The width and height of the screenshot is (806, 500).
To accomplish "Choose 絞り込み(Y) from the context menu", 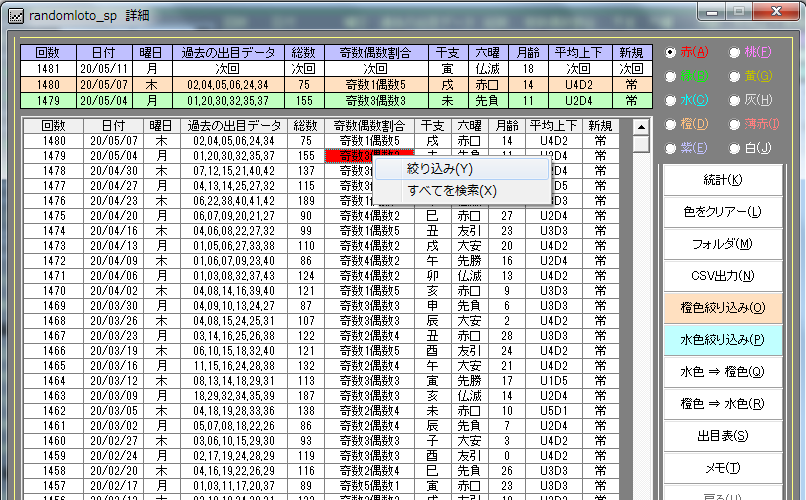I will tap(462, 169).
